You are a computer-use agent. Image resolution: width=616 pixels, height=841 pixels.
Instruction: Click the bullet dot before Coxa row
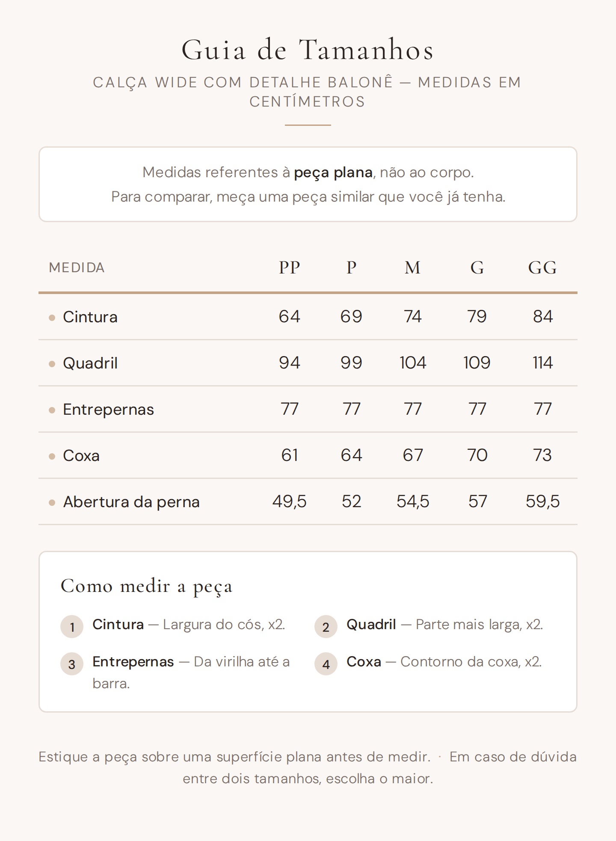point(52,456)
